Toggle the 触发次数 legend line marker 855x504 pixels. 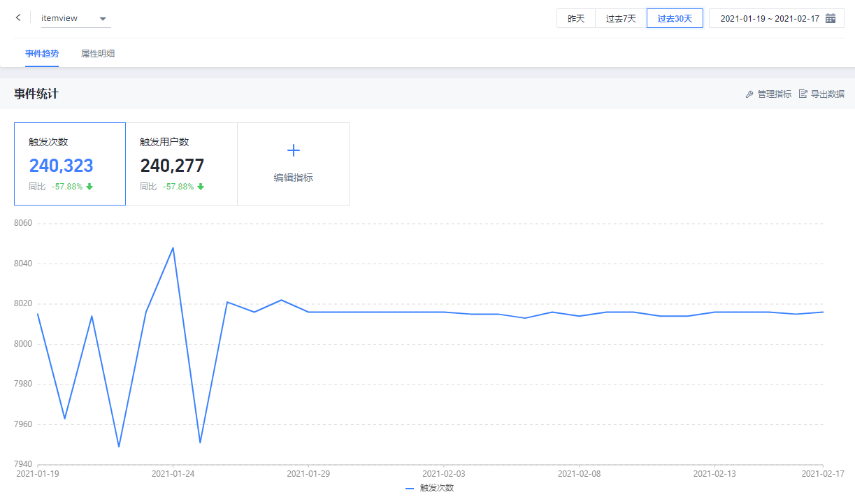coord(410,489)
